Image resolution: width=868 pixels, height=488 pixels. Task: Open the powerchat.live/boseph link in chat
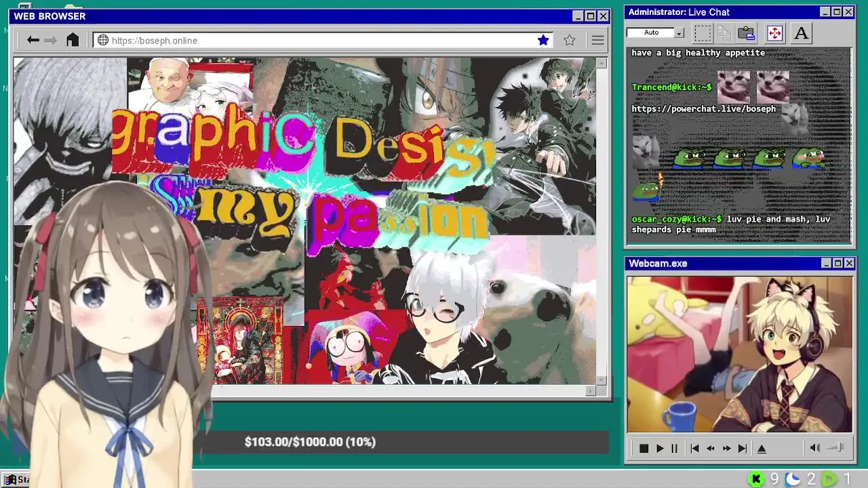(703, 108)
